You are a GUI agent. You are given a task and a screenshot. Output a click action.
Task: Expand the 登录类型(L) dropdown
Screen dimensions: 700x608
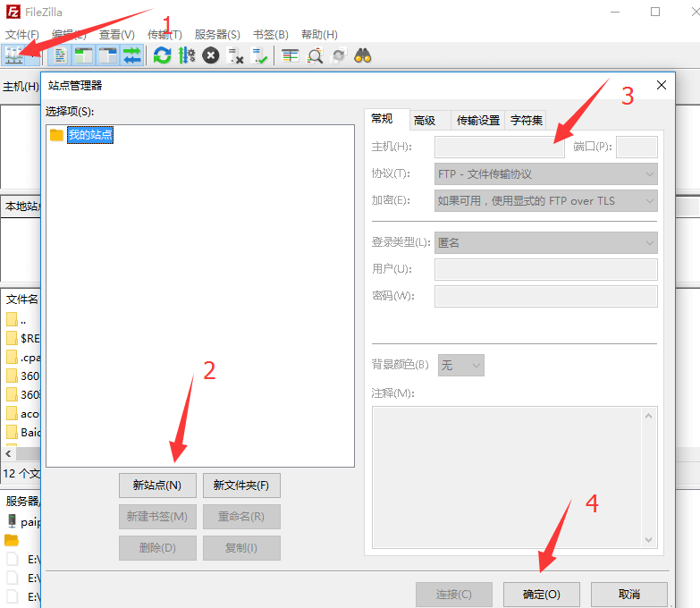[545, 243]
